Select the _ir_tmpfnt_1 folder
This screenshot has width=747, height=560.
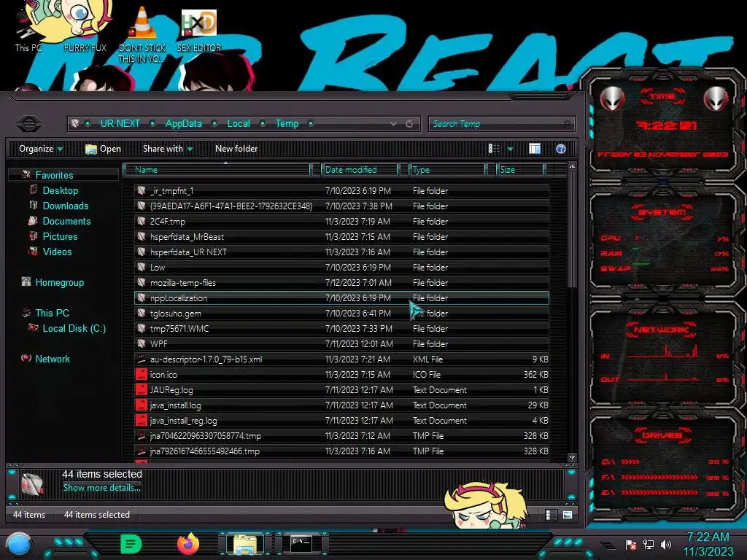(341, 191)
